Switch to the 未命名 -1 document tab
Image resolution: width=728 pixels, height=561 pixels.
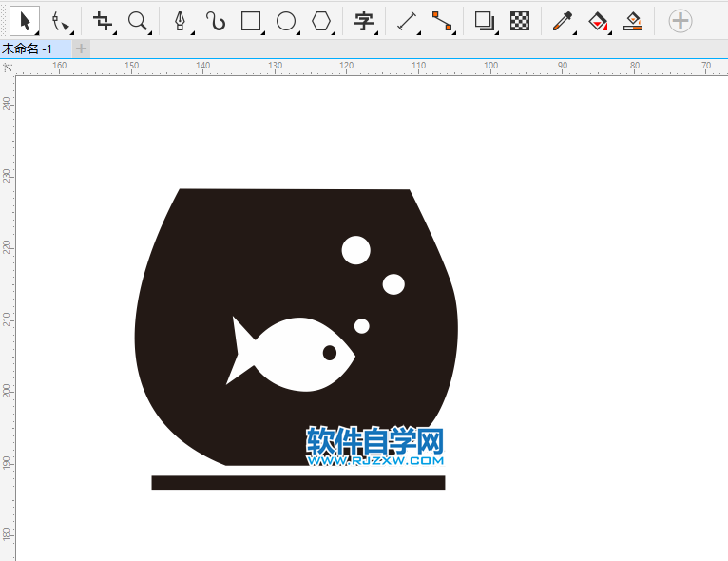coord(35,48)
